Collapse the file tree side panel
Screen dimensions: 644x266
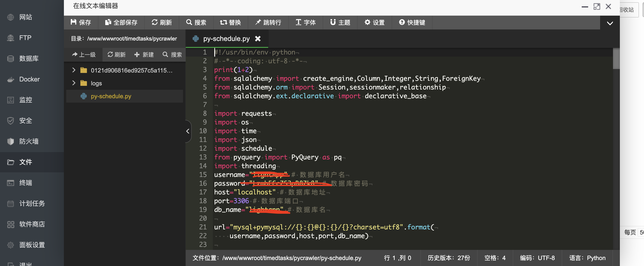coord(188,131)
